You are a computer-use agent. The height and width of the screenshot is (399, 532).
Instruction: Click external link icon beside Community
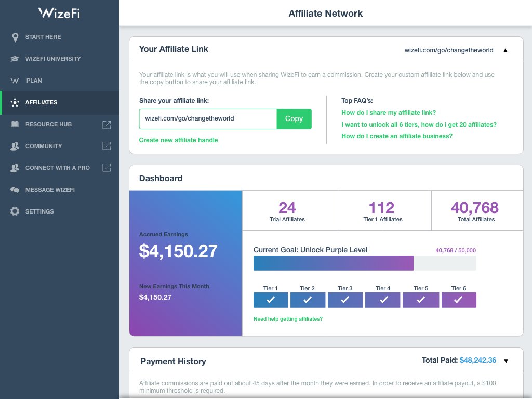[107, 146]
